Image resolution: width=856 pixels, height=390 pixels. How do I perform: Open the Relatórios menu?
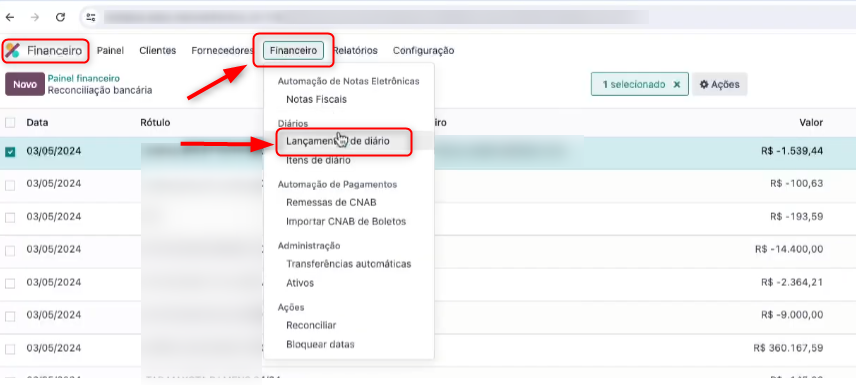[355, 50]
